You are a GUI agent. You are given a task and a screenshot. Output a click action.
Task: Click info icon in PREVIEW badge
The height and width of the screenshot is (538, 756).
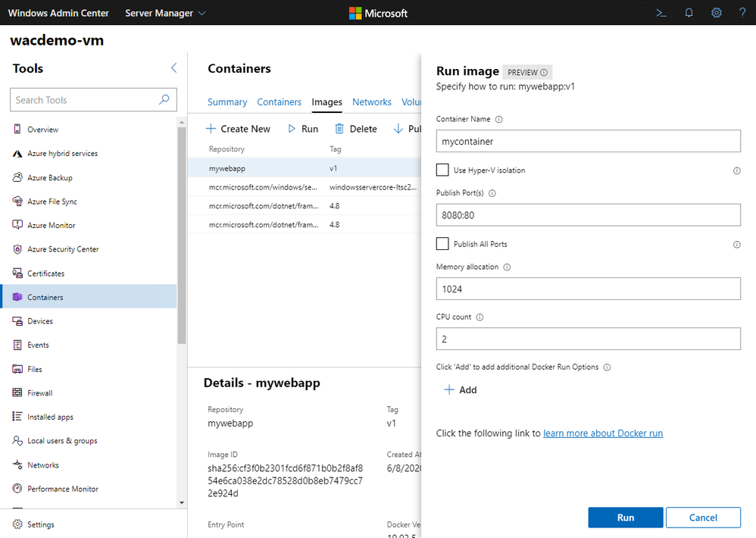click(544, 72)
